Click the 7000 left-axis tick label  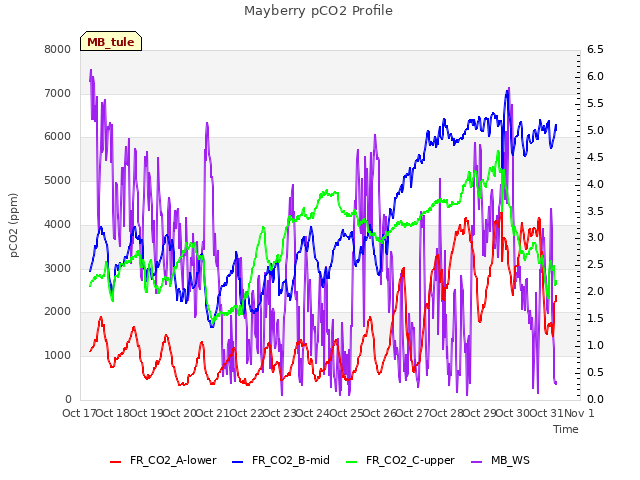click(58, 93)
